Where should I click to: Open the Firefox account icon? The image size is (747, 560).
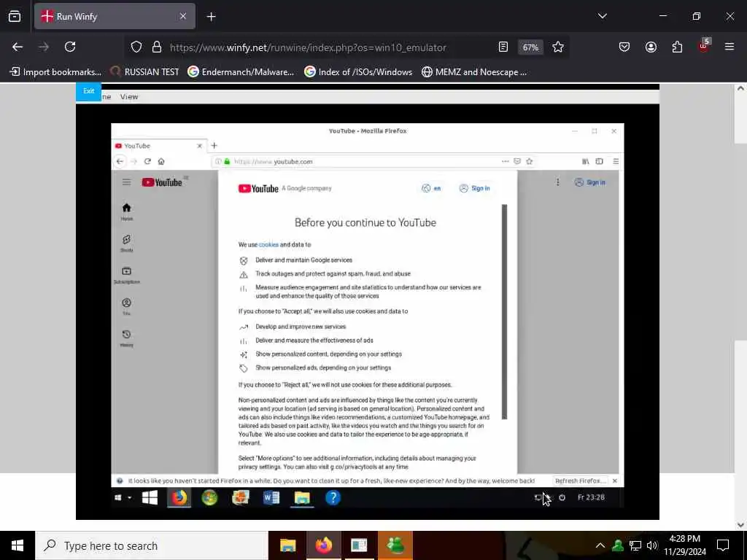651,47
